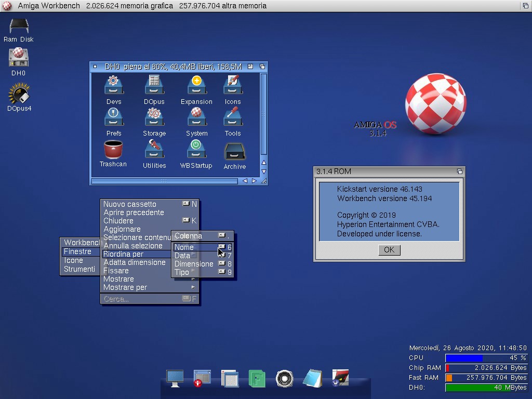Screen dimensions: 532x399
Task: Open the Devs drawer icon
Action: (114, 86)
